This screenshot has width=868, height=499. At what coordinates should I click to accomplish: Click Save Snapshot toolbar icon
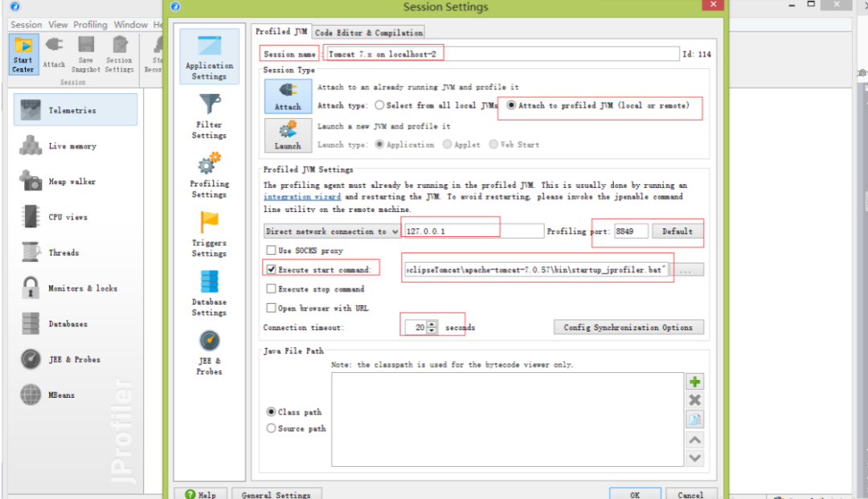click(x=86, y=54)
